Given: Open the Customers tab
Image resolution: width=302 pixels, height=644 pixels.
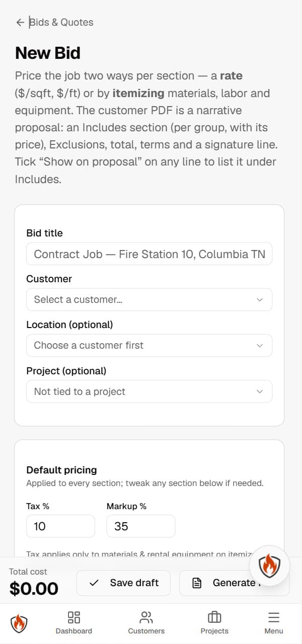Looking at the screenshot, I should point(146,623).
